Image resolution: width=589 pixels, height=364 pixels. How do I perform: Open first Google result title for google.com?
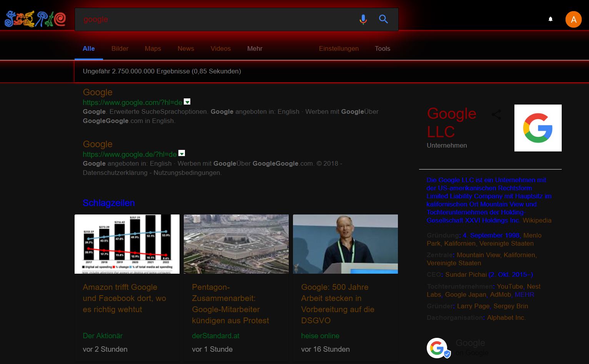[98, 92]
